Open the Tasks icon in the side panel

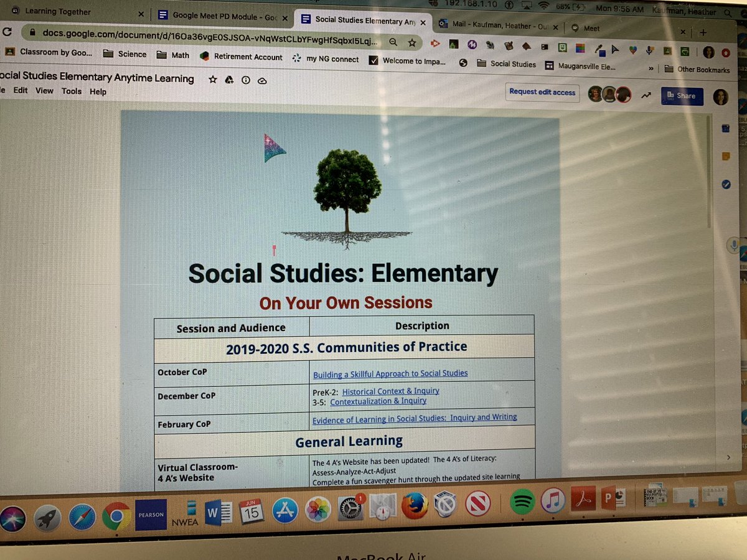(726, 185)
